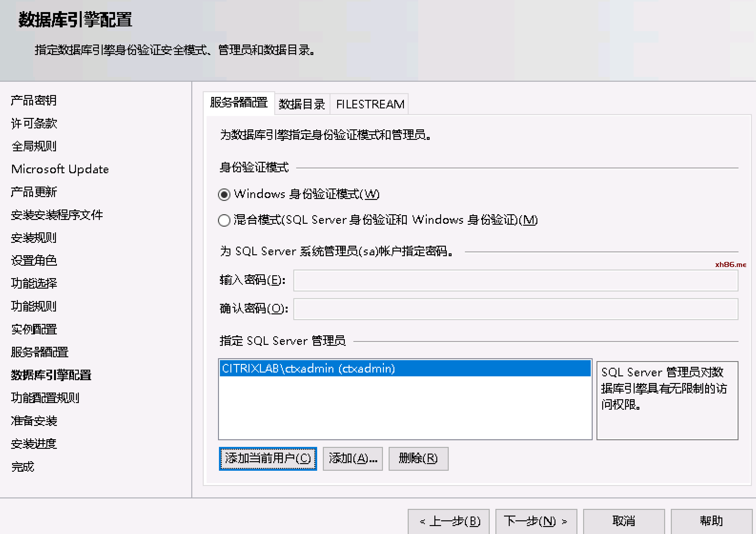Click the 确认密码 input field
The image size is (756, 534).
515,309
